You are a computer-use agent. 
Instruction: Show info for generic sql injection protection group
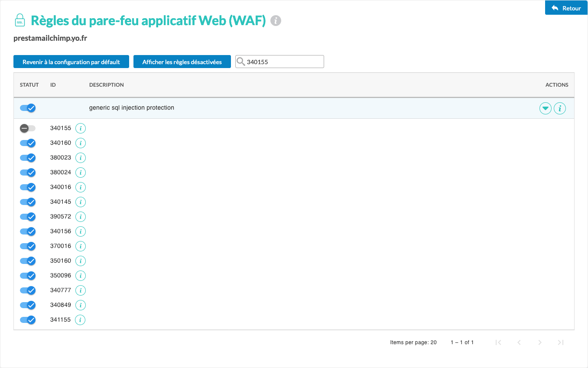[560, 108]
